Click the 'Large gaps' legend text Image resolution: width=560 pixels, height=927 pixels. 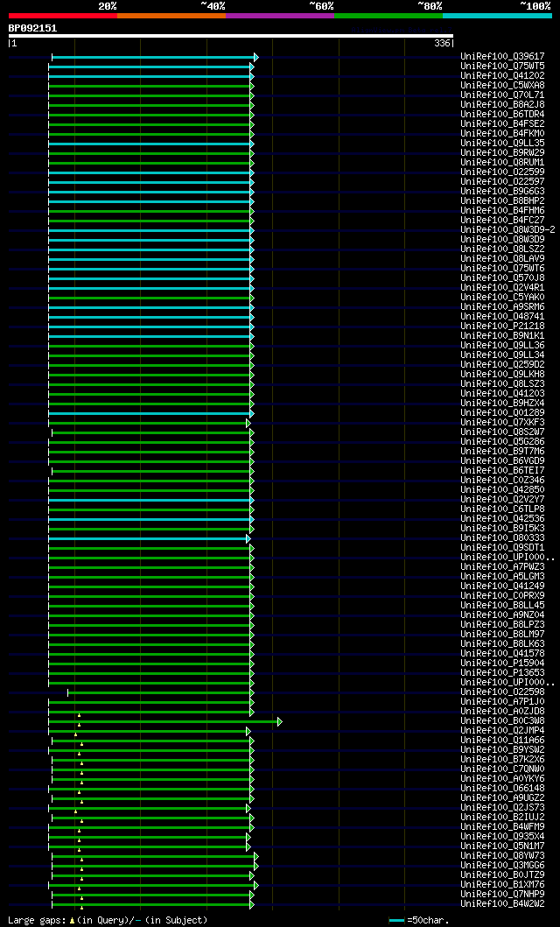[x=37, y=920]
